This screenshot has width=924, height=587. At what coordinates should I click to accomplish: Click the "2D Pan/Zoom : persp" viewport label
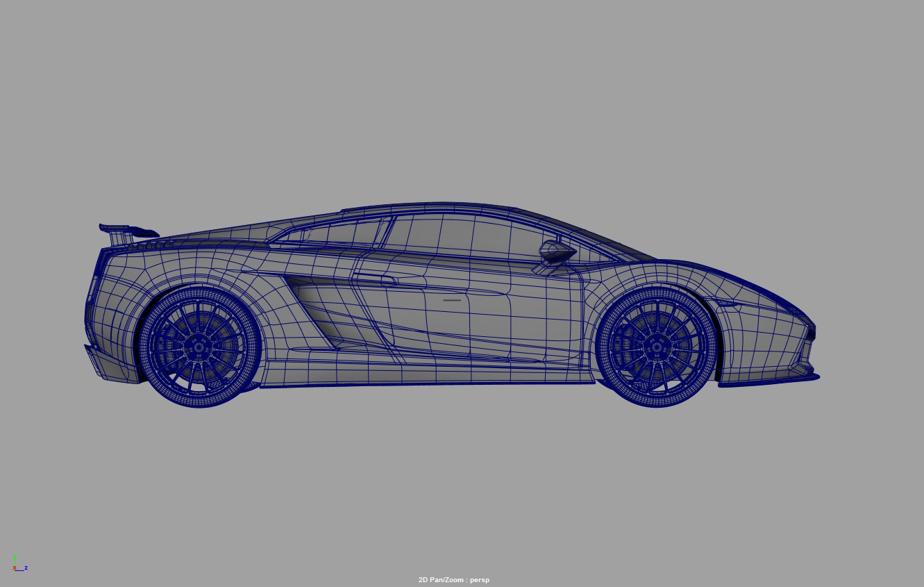(453, 579)
